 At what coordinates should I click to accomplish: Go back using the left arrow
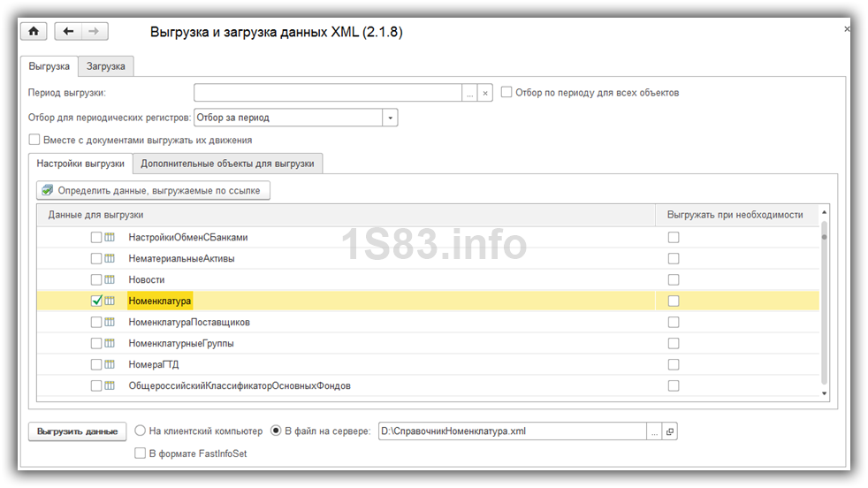click(68, 32)
